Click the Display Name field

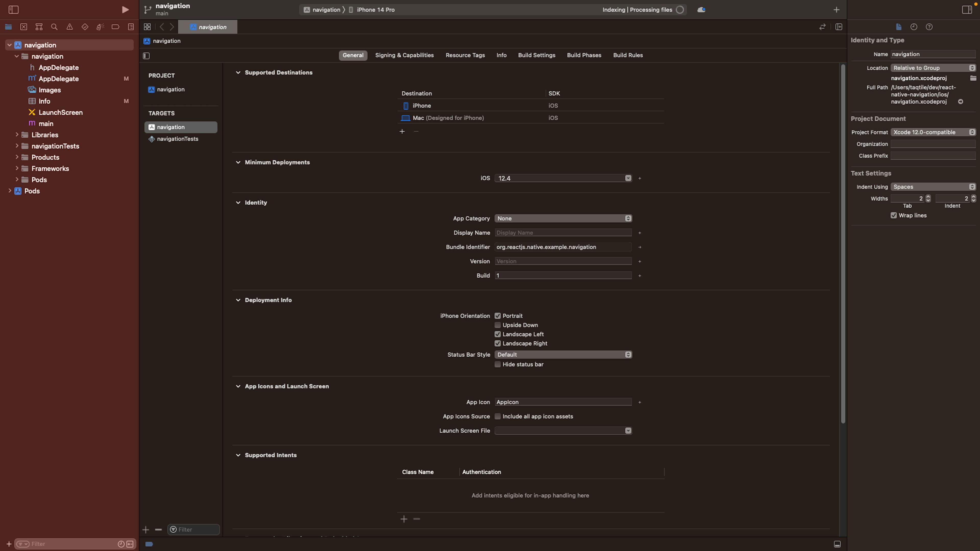click(563, 233)
